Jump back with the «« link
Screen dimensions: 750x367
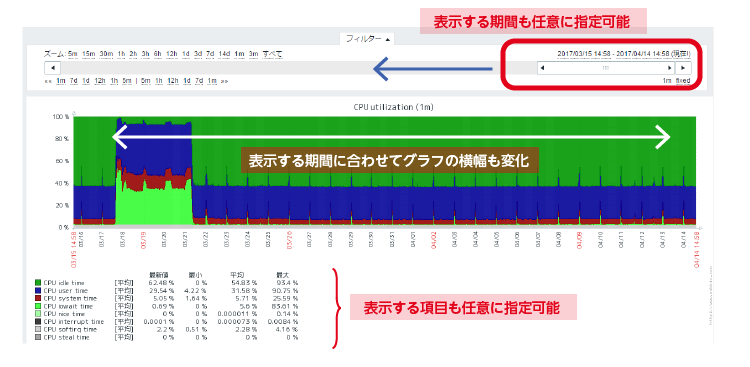pos(48,81)
